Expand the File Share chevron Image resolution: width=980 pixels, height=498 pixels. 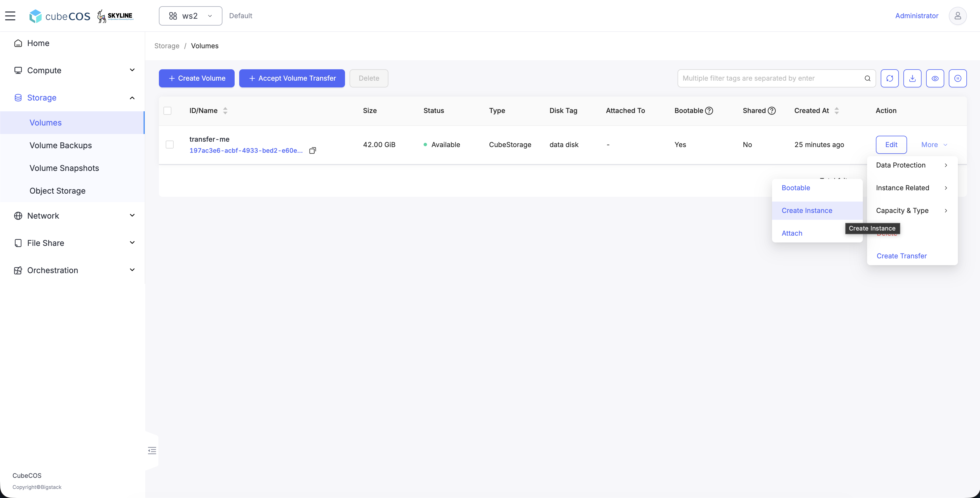tap(133, 242)
